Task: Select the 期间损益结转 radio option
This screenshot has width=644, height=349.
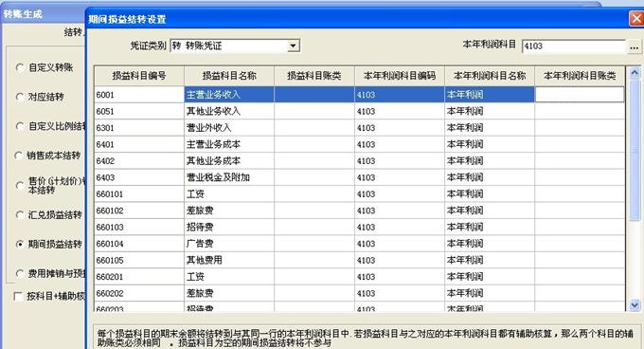Action: pos(20,244)
